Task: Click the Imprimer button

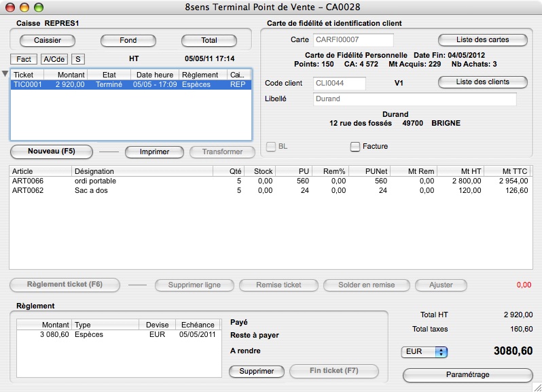Action: pos(154,152)
